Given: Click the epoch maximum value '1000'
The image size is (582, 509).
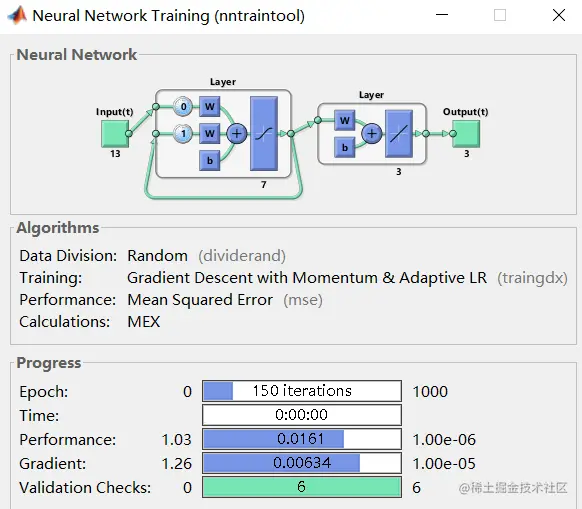Looking at the screenshot, I should tap(430, 392).
